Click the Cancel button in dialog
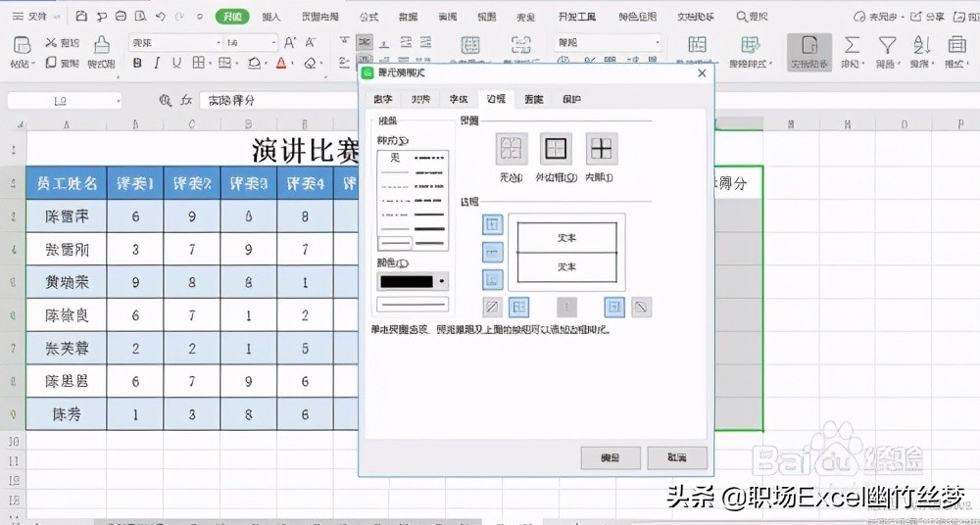The image size is (980, 525). (677, 458)
